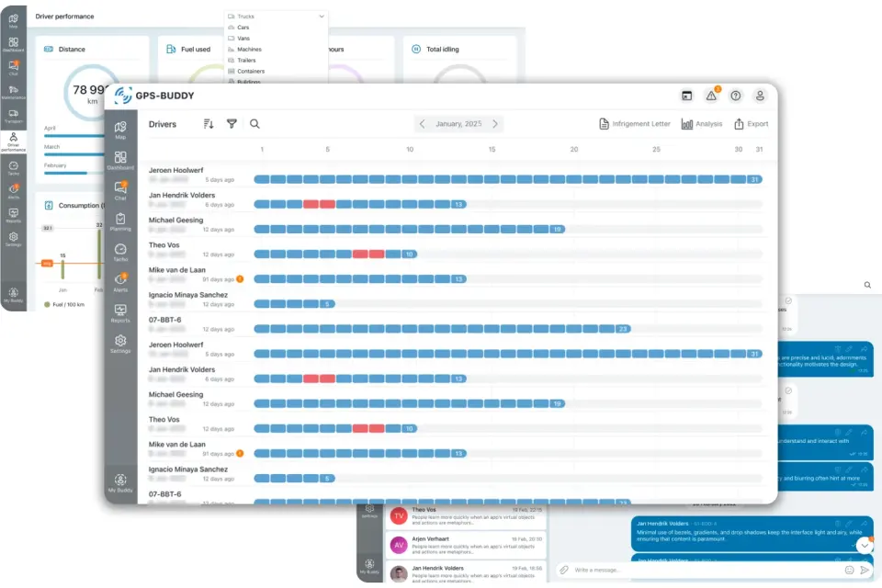Image resolution: width=882 pixels, height=588 pixels.
Task: Open Theo Vos conversation in chat window
Action: coord(466,516)
